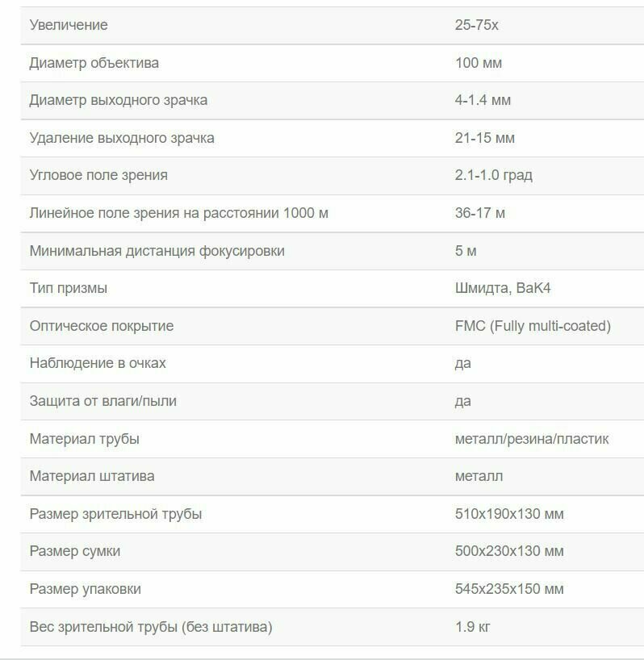Click the Минимальная дистанция фокусировки label
Viewport: 644px width, 660px height.
[157, 251]
